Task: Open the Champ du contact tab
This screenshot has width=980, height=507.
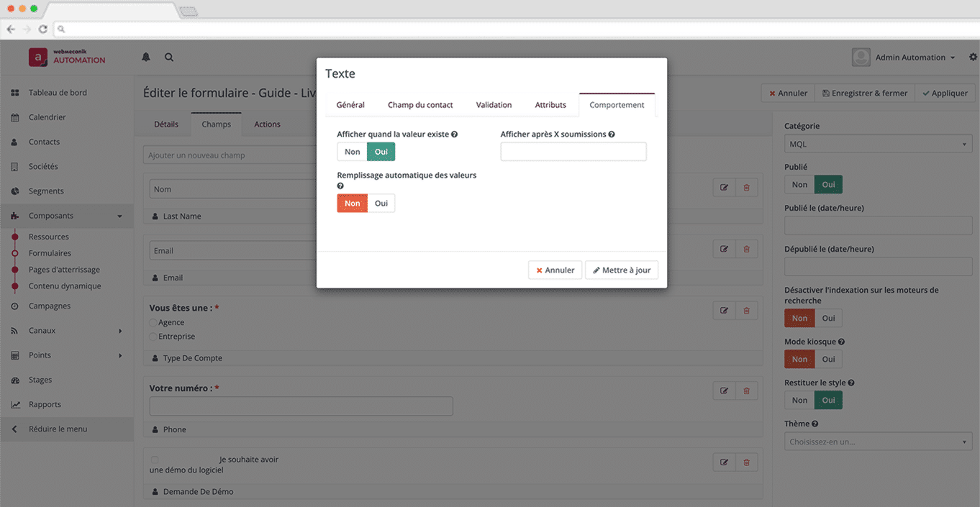Action: click(x=420, y=105)
